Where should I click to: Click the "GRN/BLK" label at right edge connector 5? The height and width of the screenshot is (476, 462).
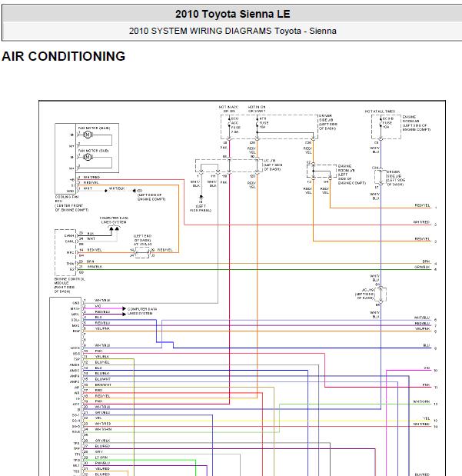click(422, 267)
